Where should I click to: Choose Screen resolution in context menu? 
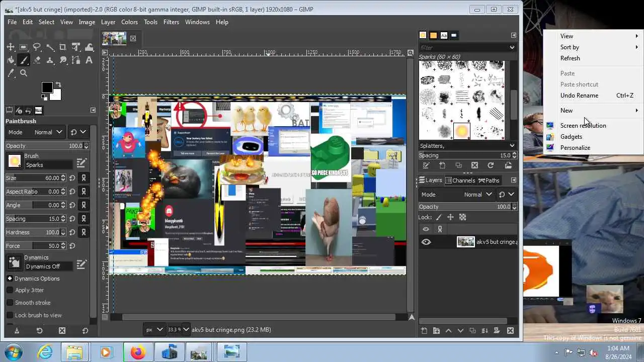click(x=583, y=126)
